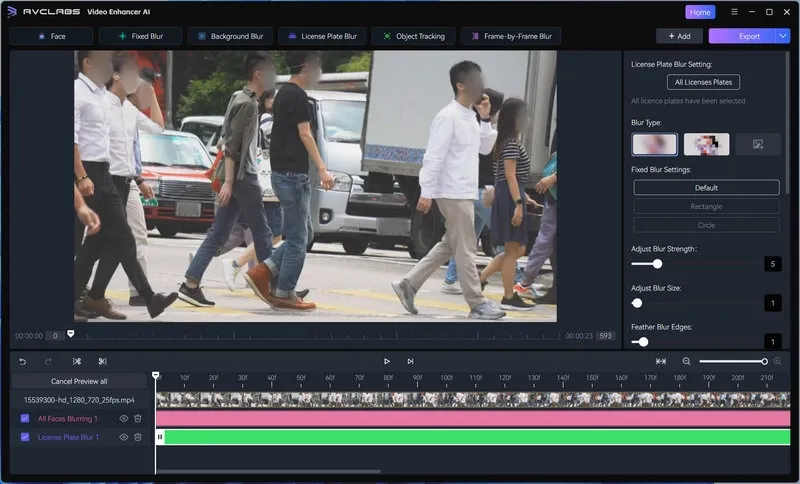
Task: Uncheck the All Faces Blurring 1 checkbox
Action: point(24,418)
